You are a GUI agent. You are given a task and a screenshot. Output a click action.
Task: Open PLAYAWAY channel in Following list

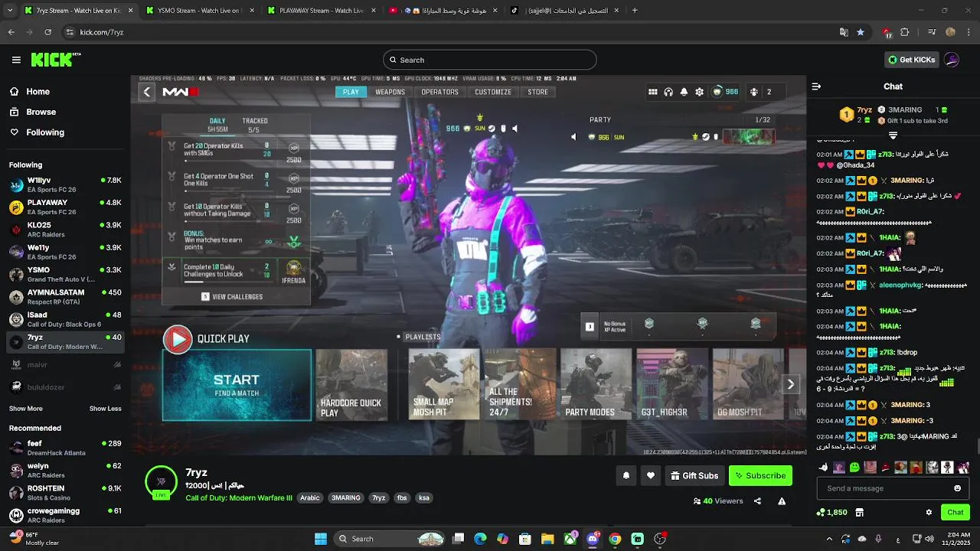click(x=65, y=207)
